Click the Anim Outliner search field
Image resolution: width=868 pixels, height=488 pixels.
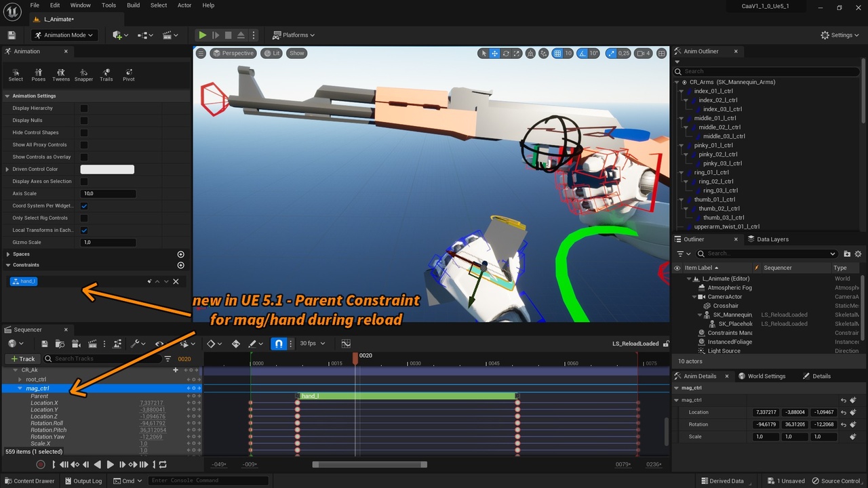point(770,71)
